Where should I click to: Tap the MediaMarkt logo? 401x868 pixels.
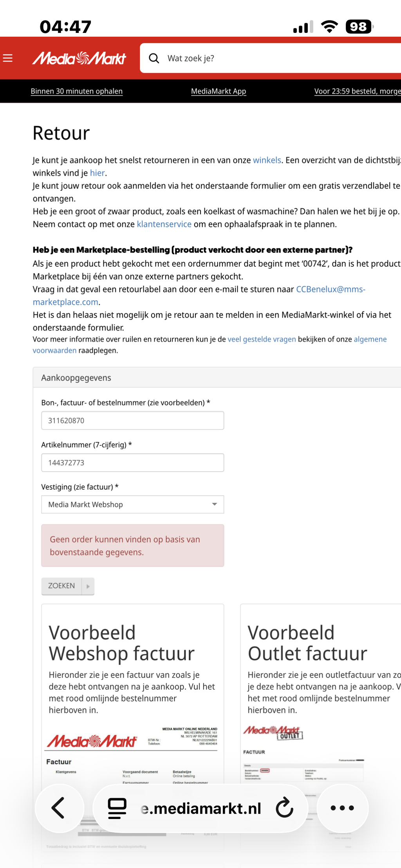(79, 58)
